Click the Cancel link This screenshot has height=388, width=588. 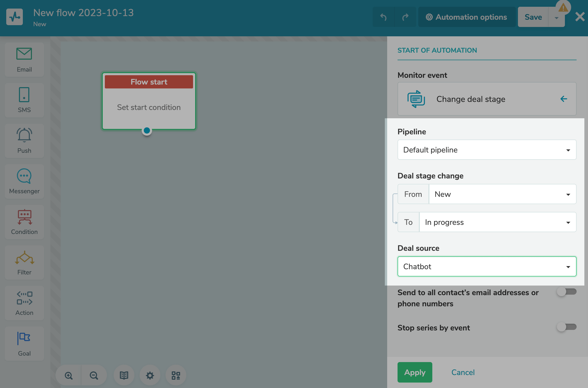[463, 372]
